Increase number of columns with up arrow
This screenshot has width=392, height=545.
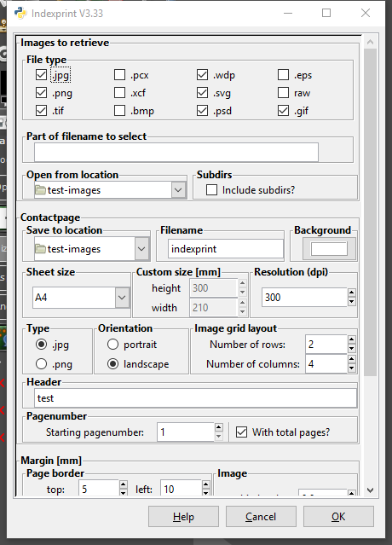tap(352, 359)
